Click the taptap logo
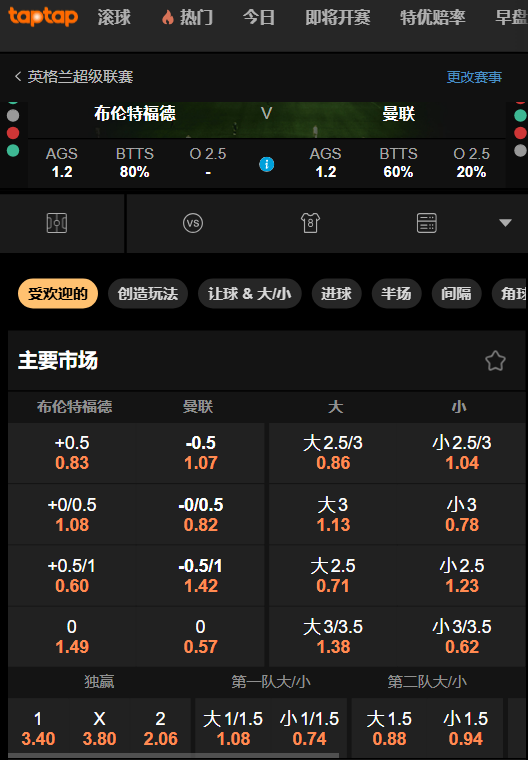 43,16
